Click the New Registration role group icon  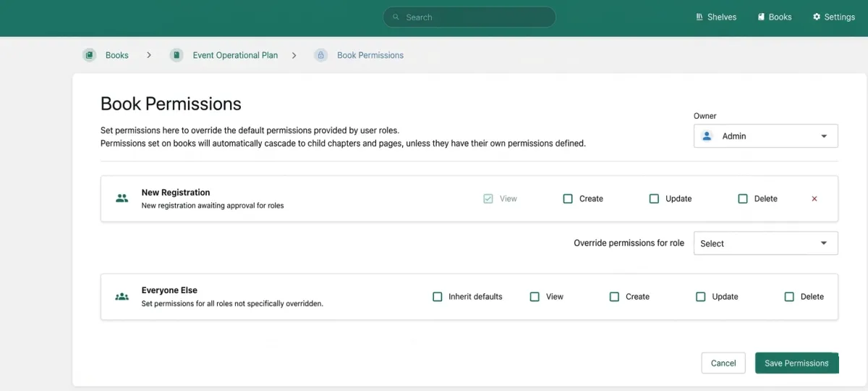pos(122,198)
